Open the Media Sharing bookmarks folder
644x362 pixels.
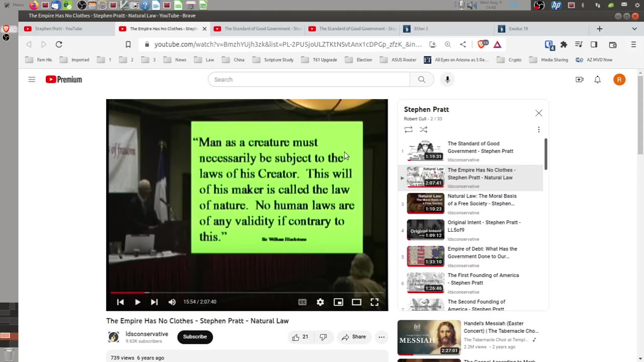click(x=549, y=60)
